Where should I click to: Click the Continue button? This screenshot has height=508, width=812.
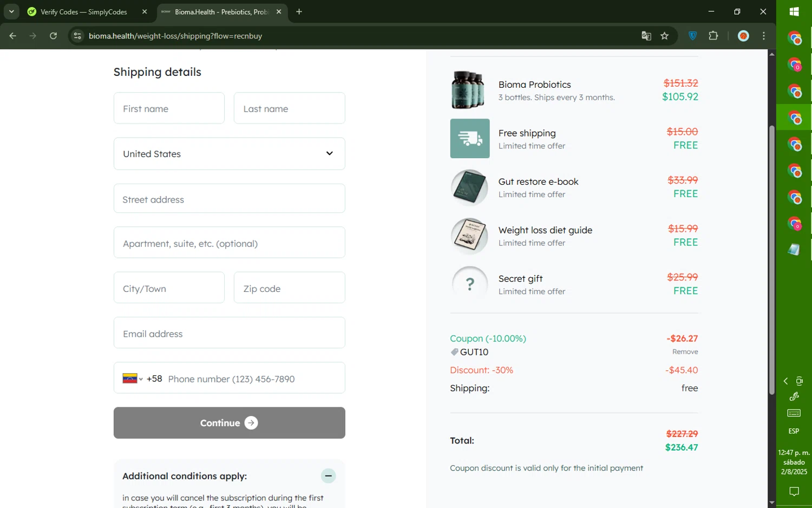230,423
